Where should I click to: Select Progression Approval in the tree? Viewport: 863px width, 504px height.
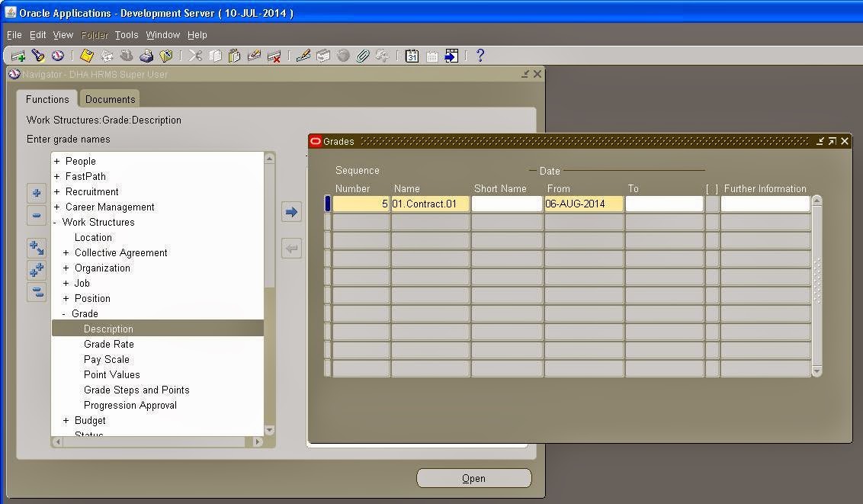130,406
